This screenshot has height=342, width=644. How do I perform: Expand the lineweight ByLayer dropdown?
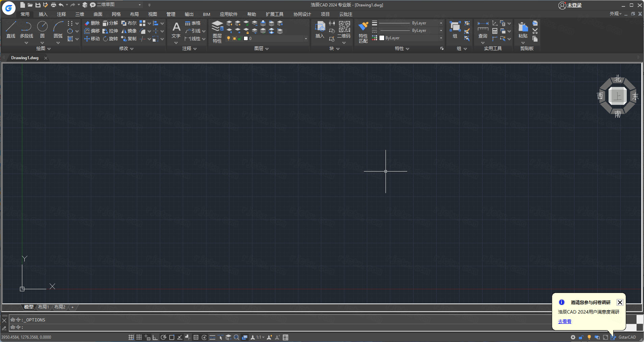(x=441, y=23)
